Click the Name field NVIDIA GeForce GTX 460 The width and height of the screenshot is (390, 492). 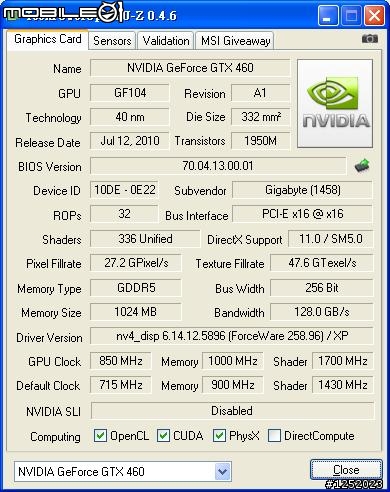pos(190,68)
